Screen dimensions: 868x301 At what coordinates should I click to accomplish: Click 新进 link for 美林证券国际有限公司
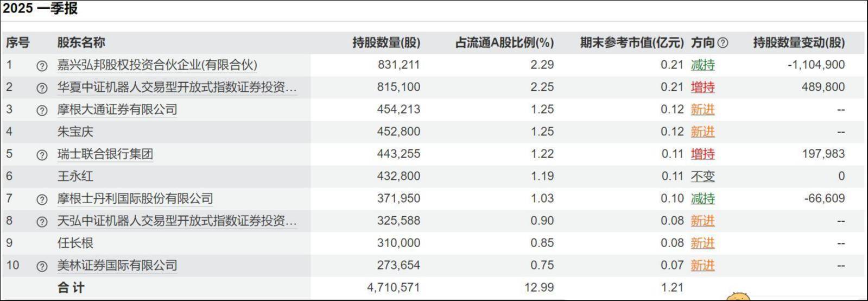pyautogui.click(x=702, y=266)
